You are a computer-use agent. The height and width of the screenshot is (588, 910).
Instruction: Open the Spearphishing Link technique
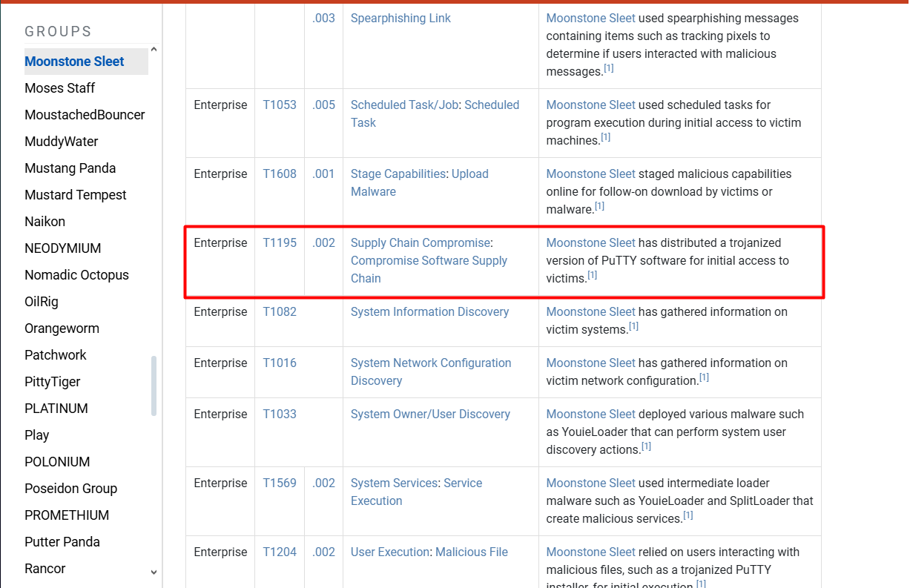[400, 19]
